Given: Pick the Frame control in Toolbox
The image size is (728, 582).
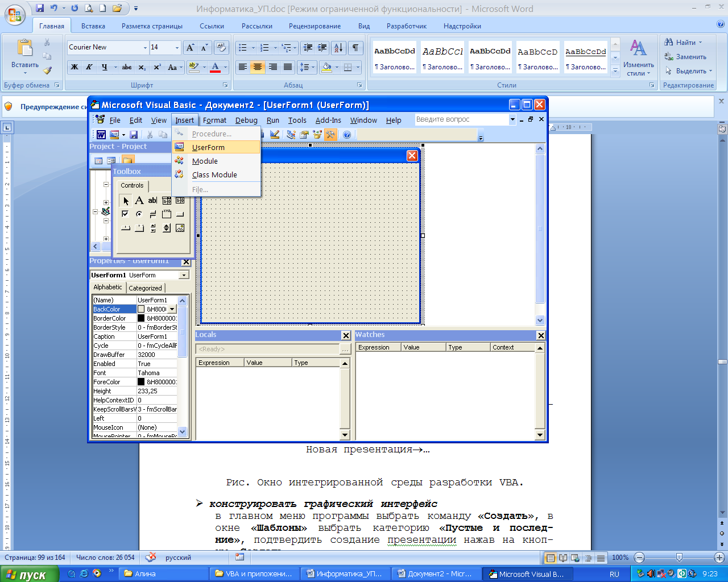Looking at the screenshot, I should pos(167,214).
